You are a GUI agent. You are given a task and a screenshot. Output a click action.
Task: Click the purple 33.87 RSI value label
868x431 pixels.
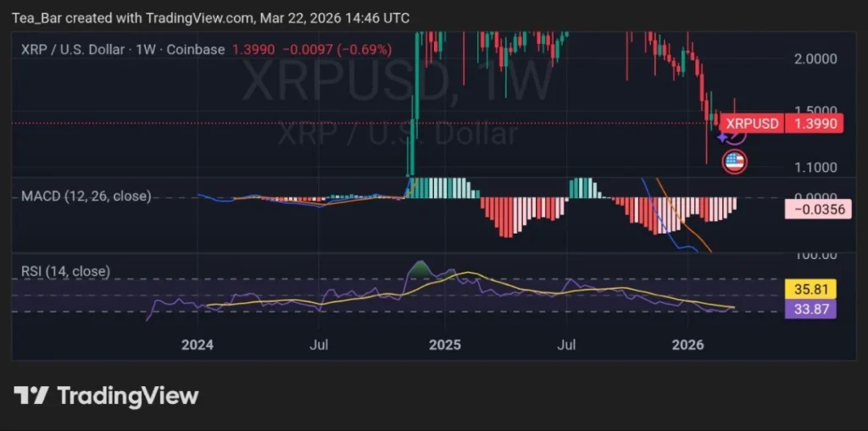point(810,309)
